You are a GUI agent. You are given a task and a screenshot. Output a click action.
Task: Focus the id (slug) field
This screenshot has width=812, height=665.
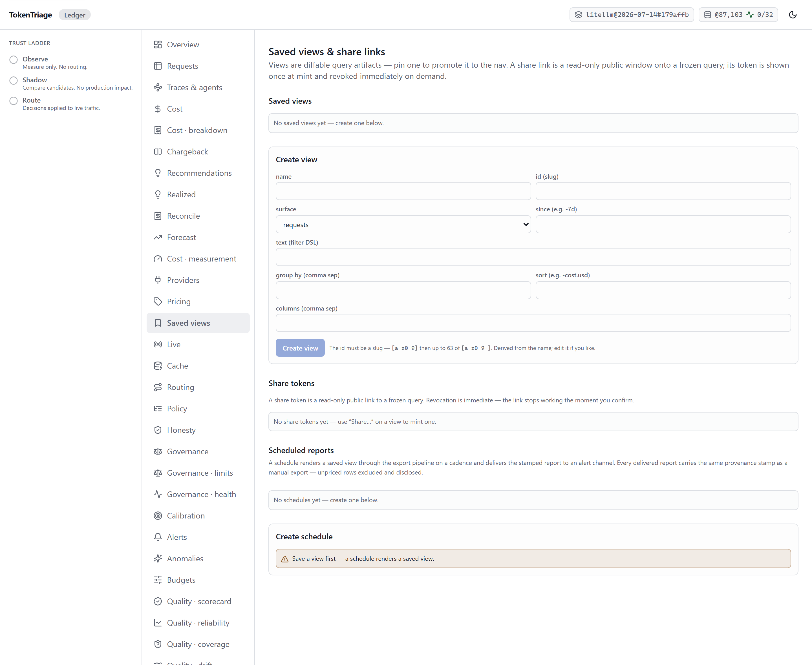tap(663, 191)
